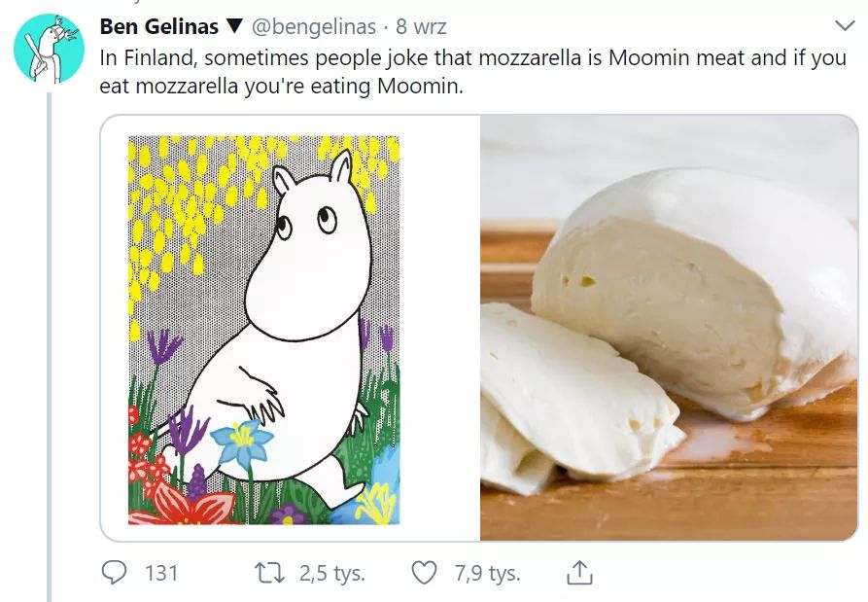Screen dimensions: 868x602
Task: Click the 131 replies count
Action: (x=161, y=574)
